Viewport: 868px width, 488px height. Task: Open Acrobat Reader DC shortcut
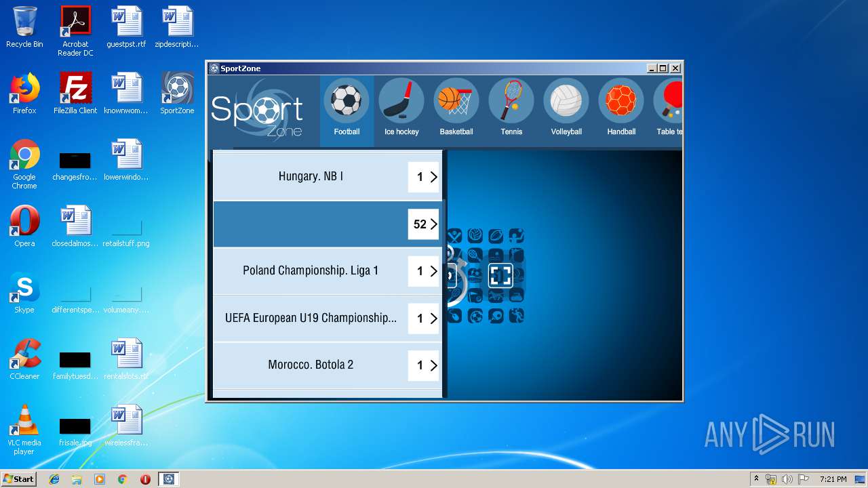(x=75, y=31)
